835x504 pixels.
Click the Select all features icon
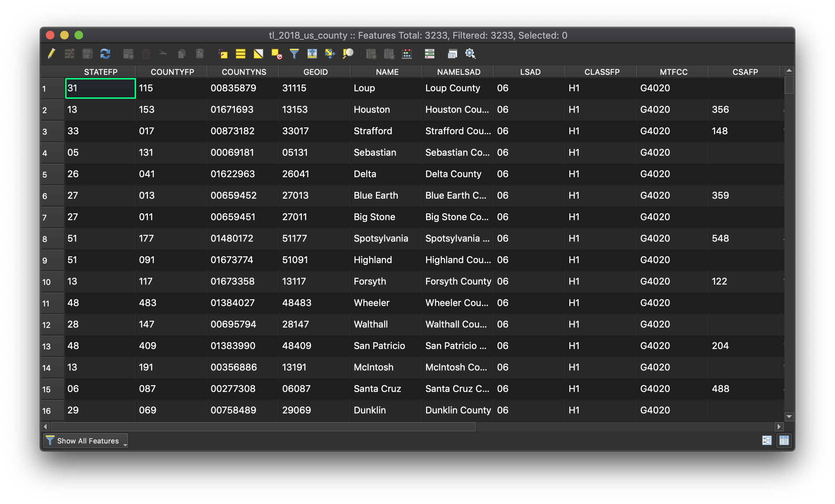pyautogui.click(x=241, y=54)
